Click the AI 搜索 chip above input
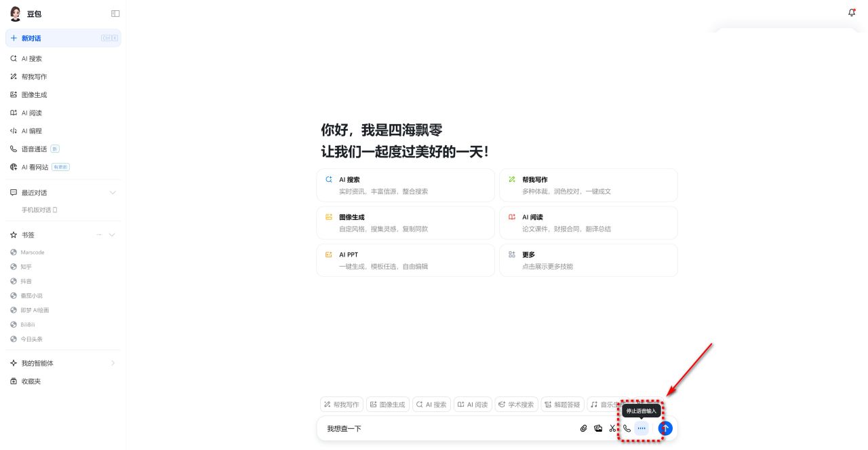Image resolution: width=868 pixels, height=450 pixels. click(432, 405)
